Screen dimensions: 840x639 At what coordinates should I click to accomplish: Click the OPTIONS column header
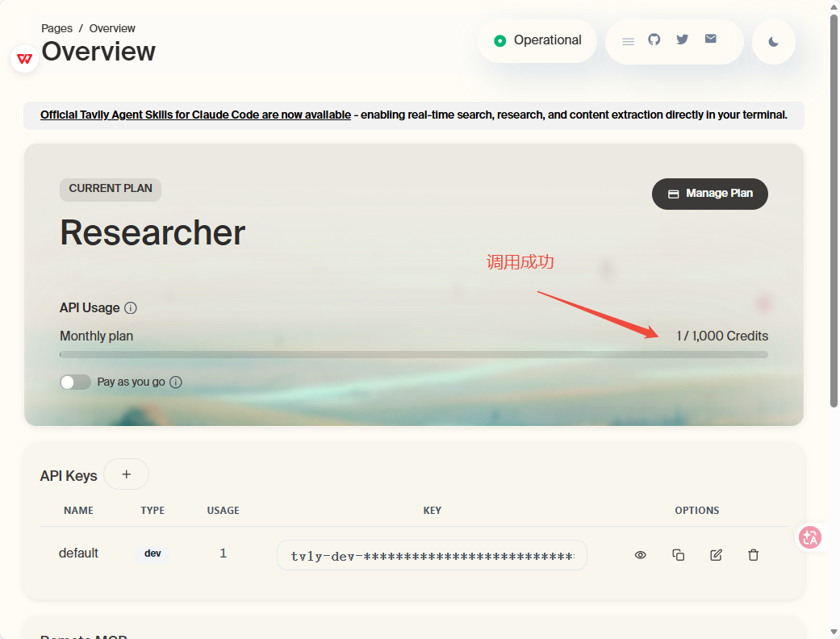pyautogui.click(x=697, y=511)
